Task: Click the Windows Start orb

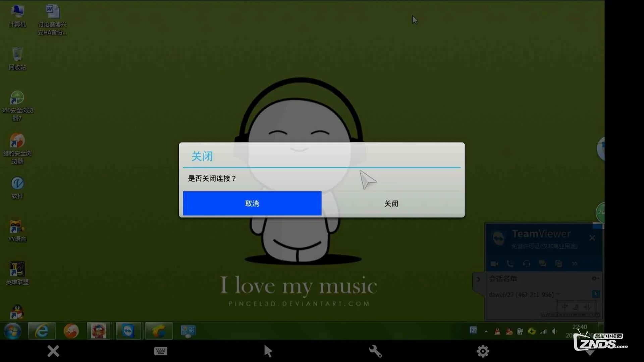Action: pyautogui.click(x=12, y=331)
